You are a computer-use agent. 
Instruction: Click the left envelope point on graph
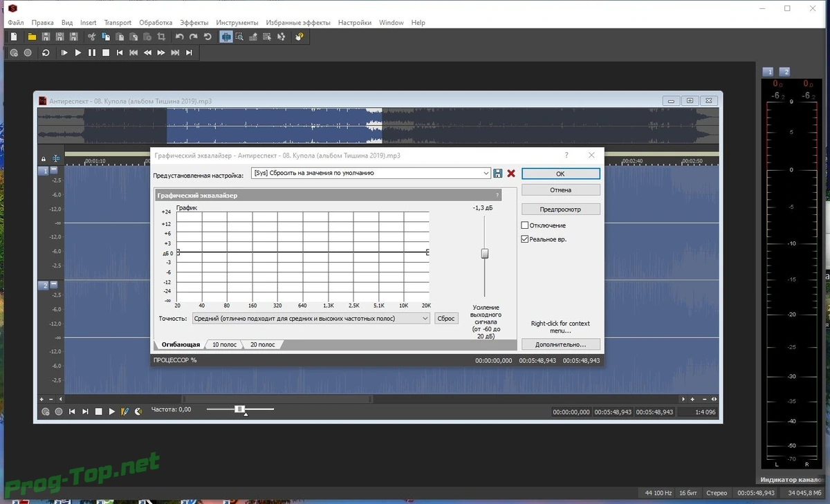178,252
